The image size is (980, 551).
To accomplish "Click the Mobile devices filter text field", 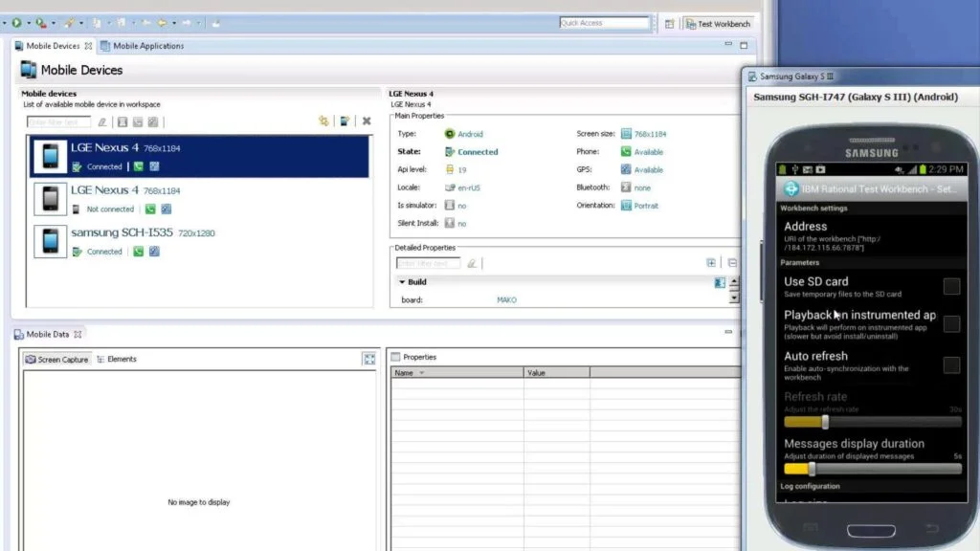I will click(58, 121).
